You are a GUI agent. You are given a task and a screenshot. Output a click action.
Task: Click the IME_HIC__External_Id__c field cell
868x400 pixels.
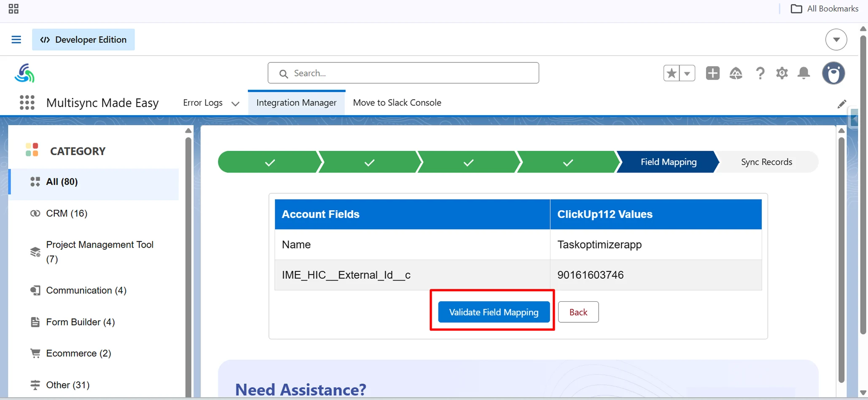pos(412,275)
